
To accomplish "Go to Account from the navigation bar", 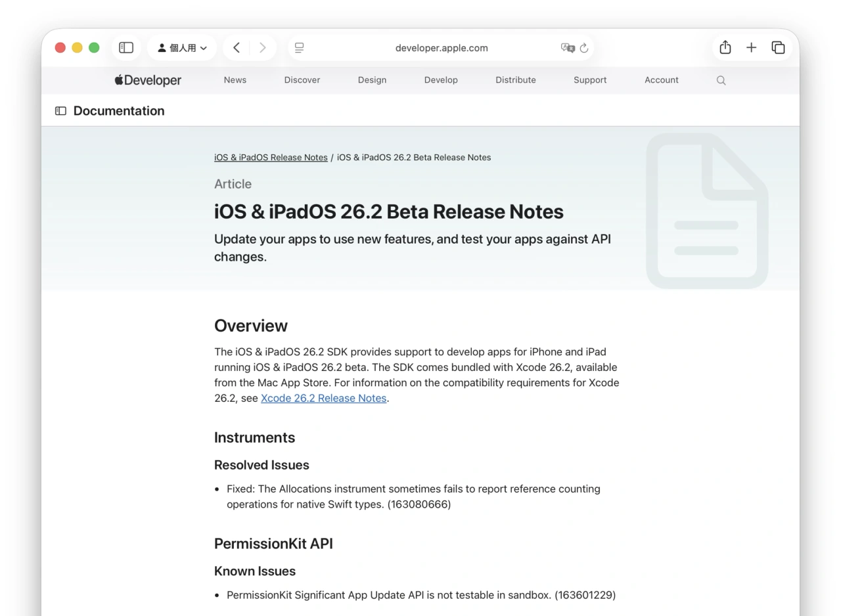I will (661, 79).
